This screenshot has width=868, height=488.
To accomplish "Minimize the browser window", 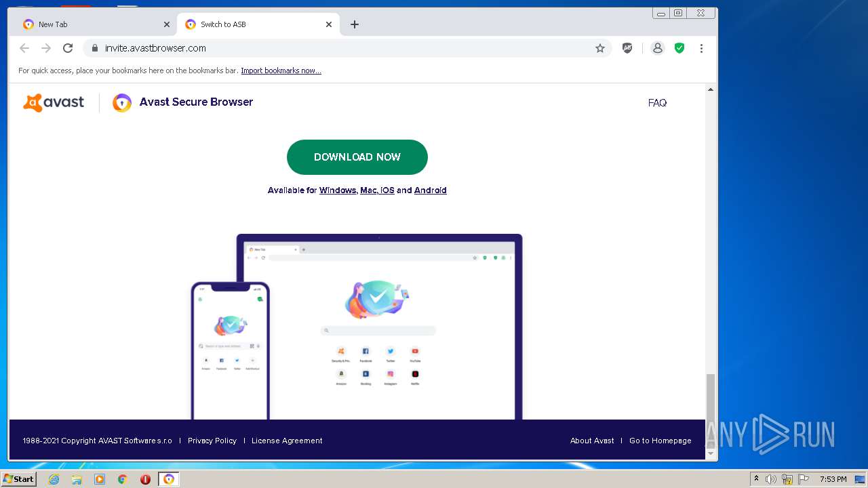I will (661, 13).
